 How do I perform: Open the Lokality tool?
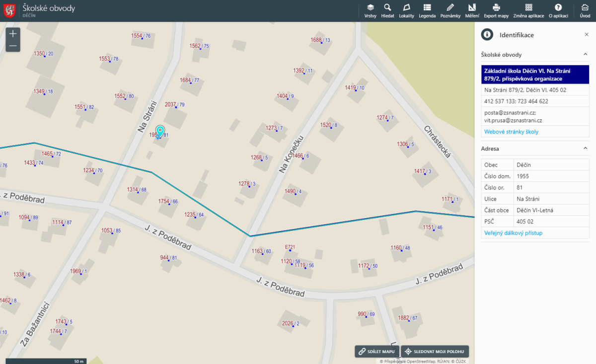(x=406, y=10)
